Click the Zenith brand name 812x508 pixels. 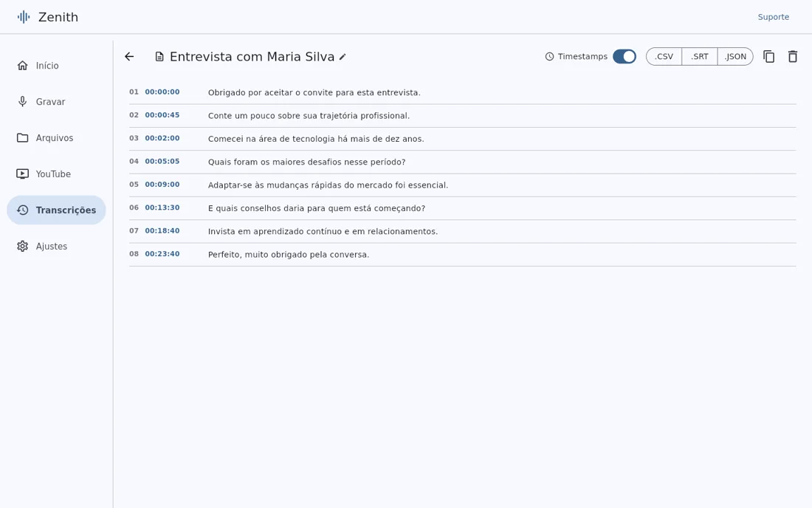coord(58,17)
